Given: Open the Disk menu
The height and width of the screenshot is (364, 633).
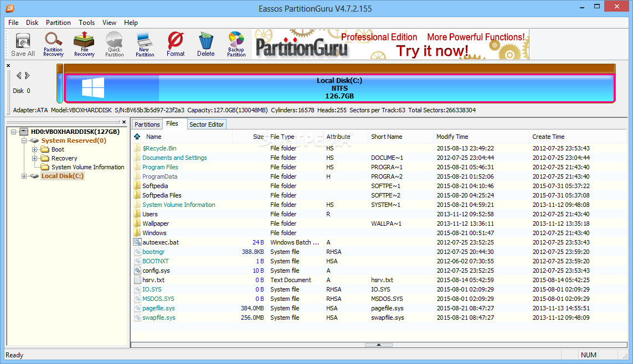Looking at the screenshot, I should 32,23.
